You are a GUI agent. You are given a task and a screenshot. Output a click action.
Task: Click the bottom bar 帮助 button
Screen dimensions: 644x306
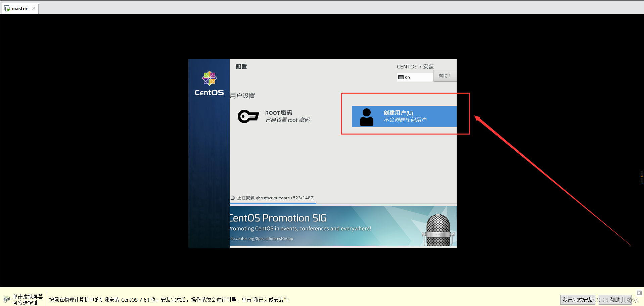[615, 300]
